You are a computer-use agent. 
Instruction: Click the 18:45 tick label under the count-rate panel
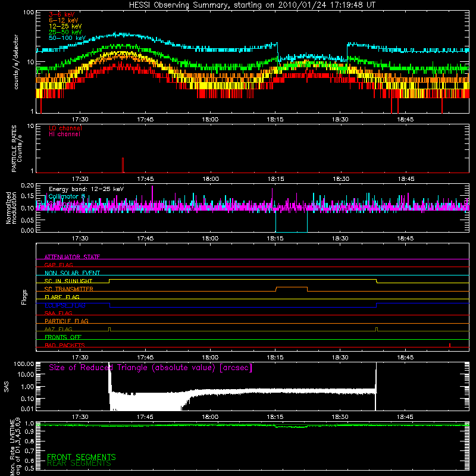405,120
